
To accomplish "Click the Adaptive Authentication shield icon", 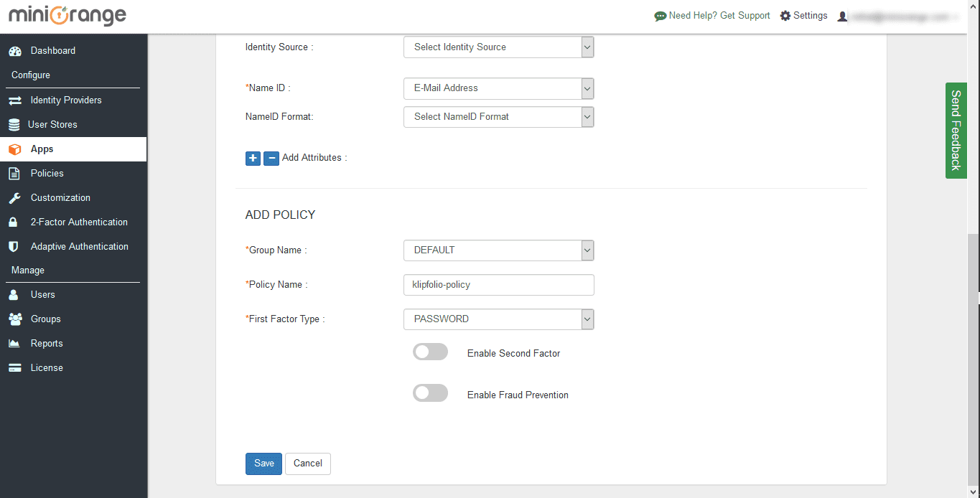I will [x=13, y=247].
